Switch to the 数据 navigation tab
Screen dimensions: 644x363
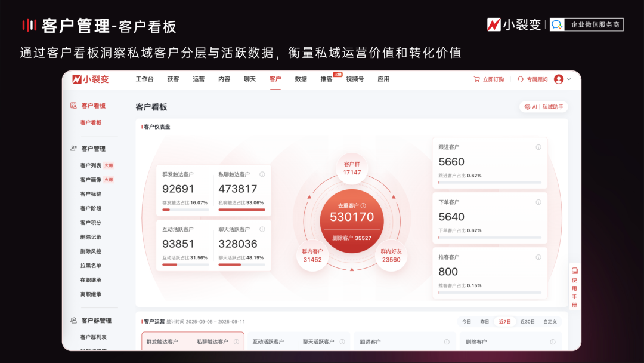pyautogui.click(x=300, y=79)
